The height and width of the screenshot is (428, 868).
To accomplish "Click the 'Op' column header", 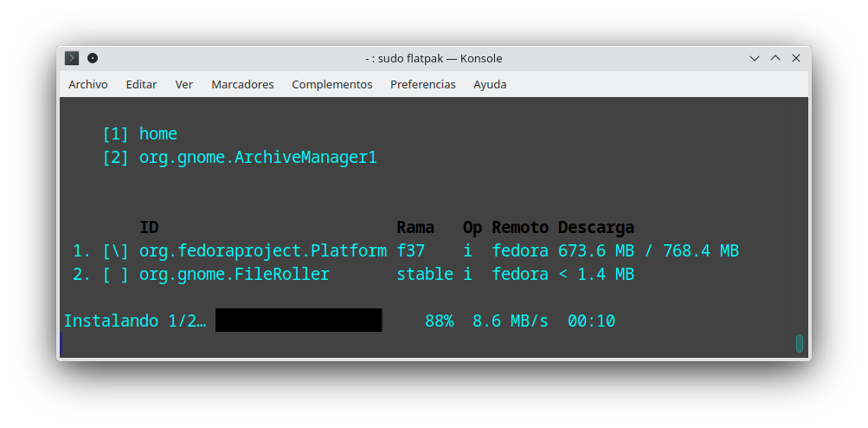I will pyautogui.click(x=473, y=228).
